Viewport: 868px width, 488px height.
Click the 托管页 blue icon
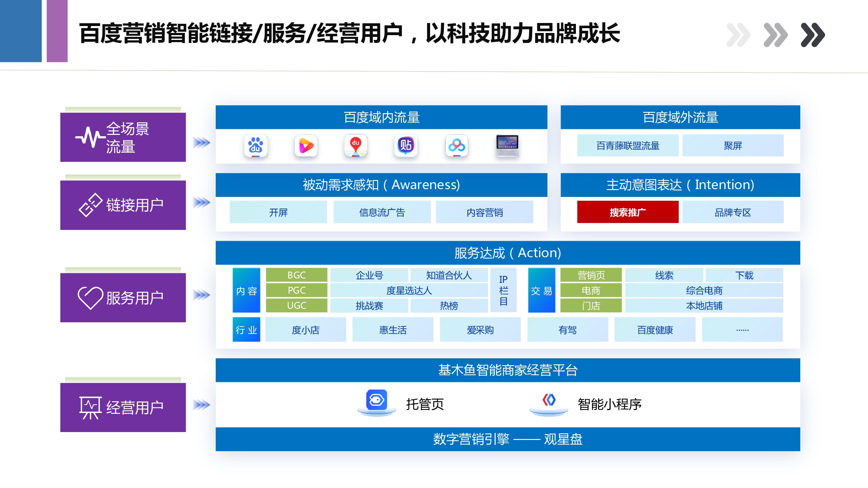(x=376, y=400)
